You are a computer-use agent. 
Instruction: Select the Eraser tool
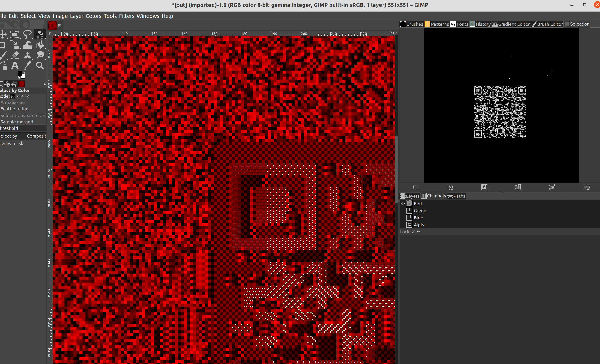tap(15, 55)
